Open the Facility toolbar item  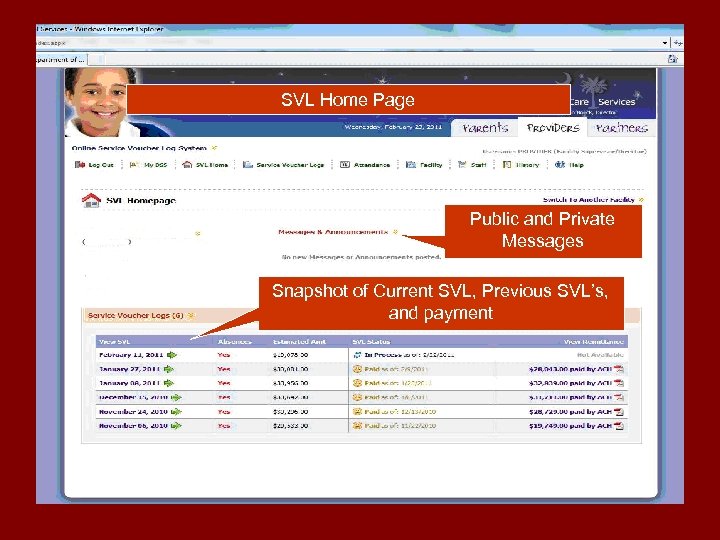click(424, 164)
